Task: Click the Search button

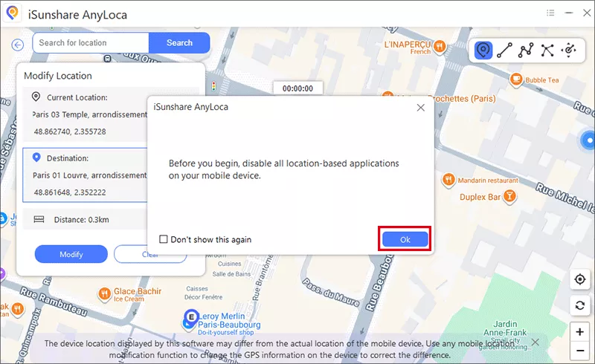Action: [x=179, y=43]
